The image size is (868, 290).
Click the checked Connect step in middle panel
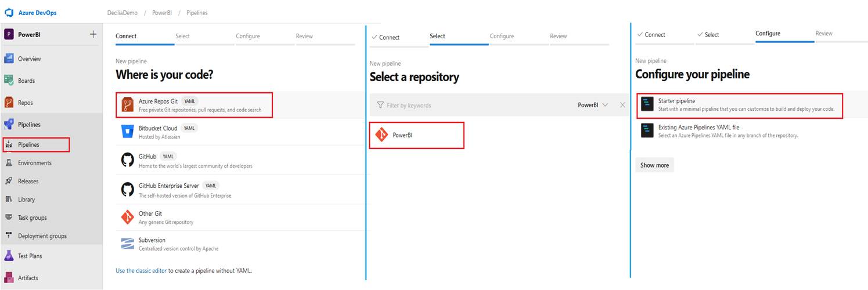386,37
